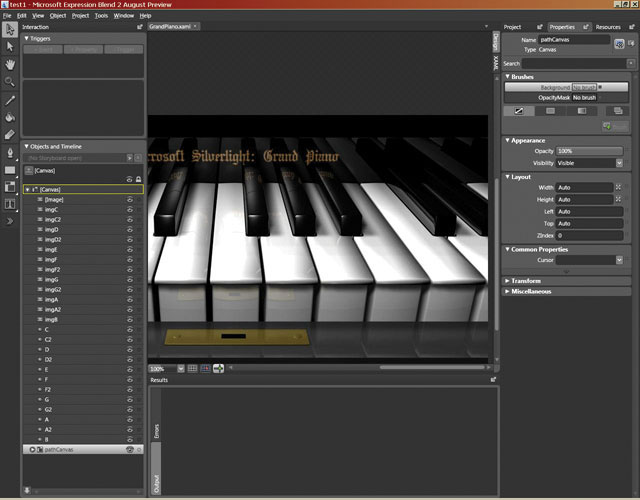The width and height of the screenshot is (640, 500).
Task: Collapse the Layout section
Action: tap(507, 177)
